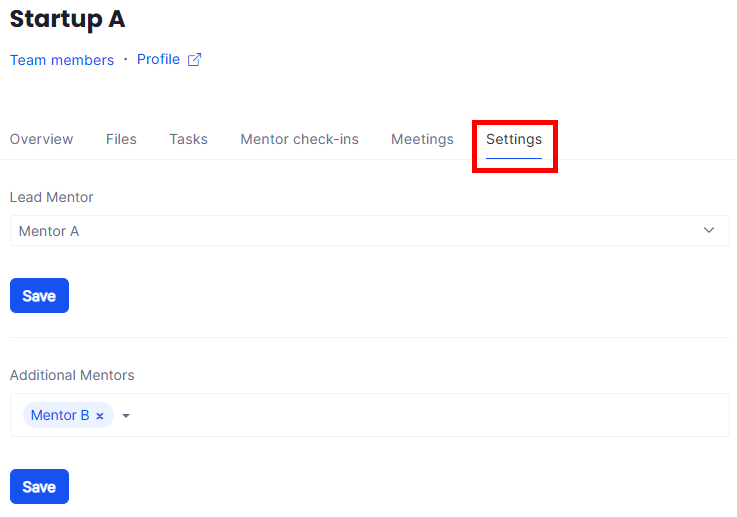Click the chevron arrow in Lead Mentor field
Screen dimensions: 737x517
pos(709,230)
